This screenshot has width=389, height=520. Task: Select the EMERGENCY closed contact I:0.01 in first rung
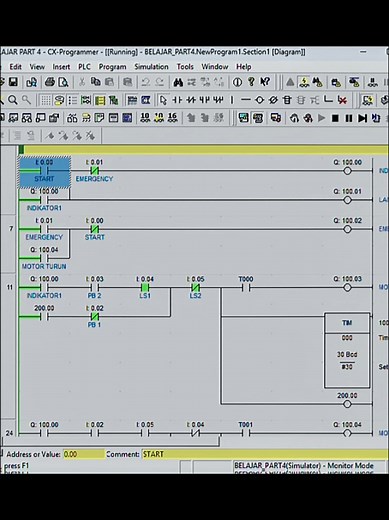point(94,171)
